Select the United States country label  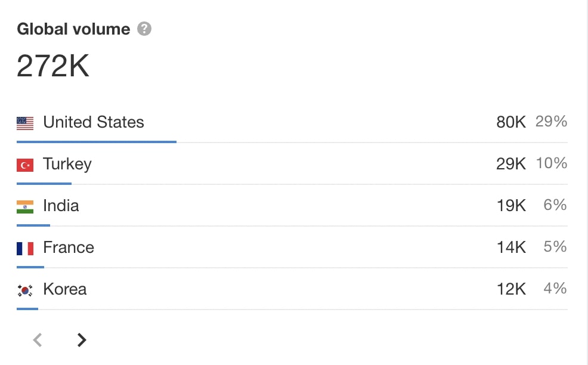click(x=94, y=122)
